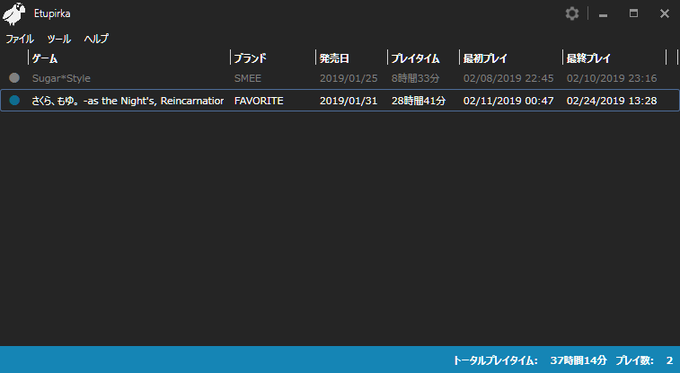Click the blue status dot for さくら、もゆ。
This screenshot has height=373, width=680.
click(x=14, y=101)
